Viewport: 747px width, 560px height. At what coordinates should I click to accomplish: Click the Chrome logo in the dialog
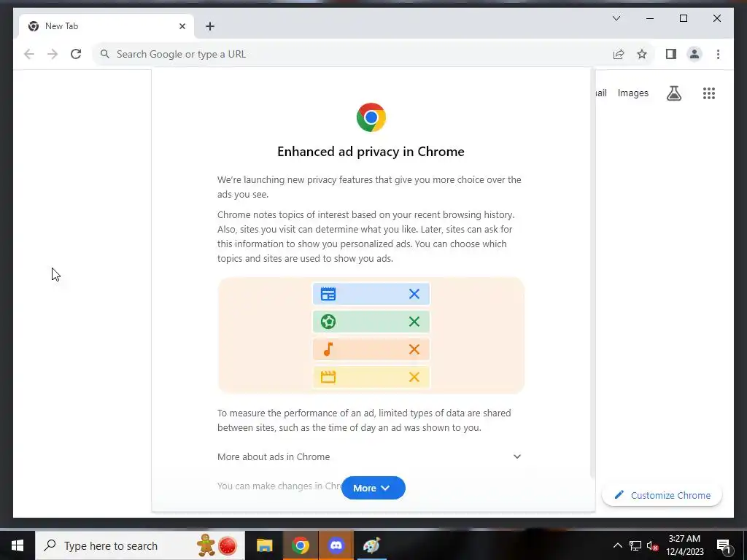[371, 117]
